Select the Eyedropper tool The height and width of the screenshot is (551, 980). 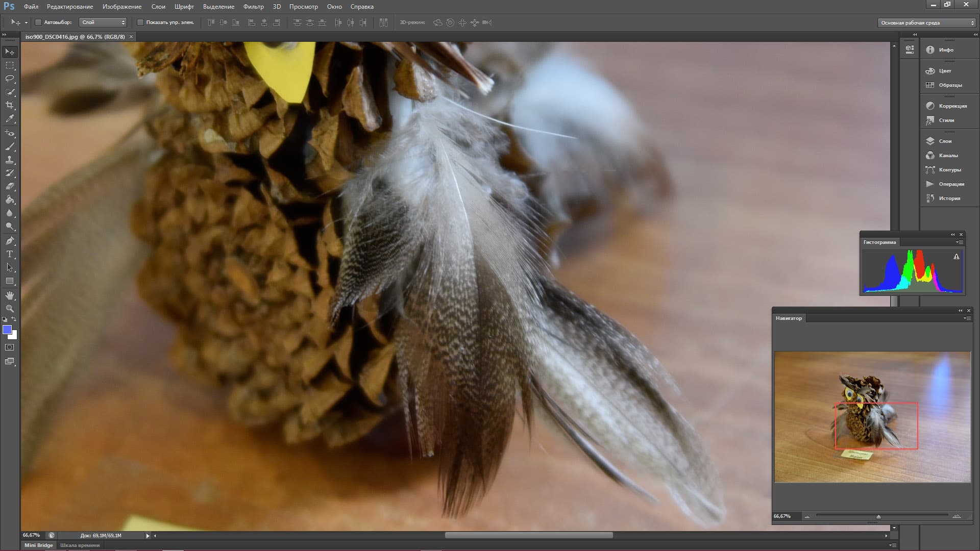[10, 118]
